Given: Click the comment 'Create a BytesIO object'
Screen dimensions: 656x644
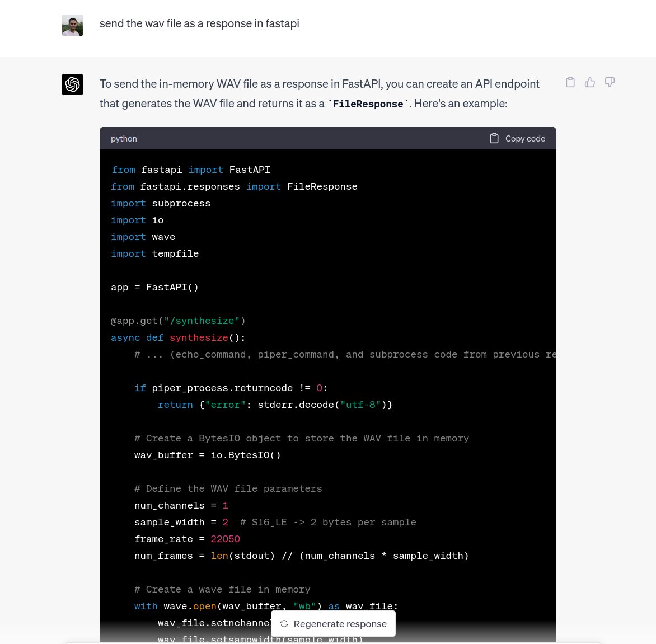Looking at the screenshot, I should click(x=302, y=438).
